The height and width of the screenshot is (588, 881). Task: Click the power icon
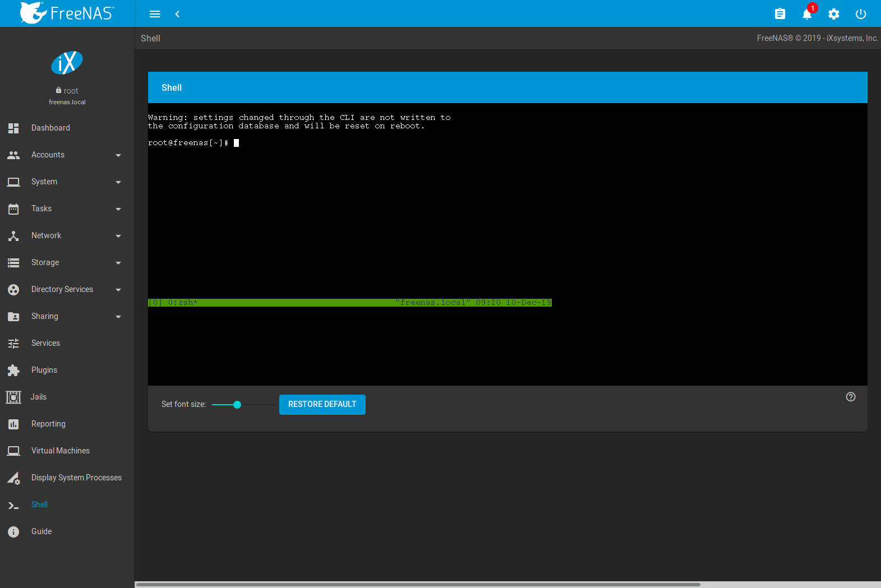861,14
